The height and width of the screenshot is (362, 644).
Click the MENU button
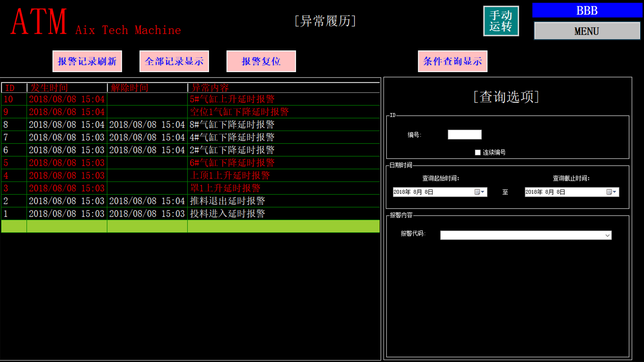pyautogui.click(x=586, y=31)
